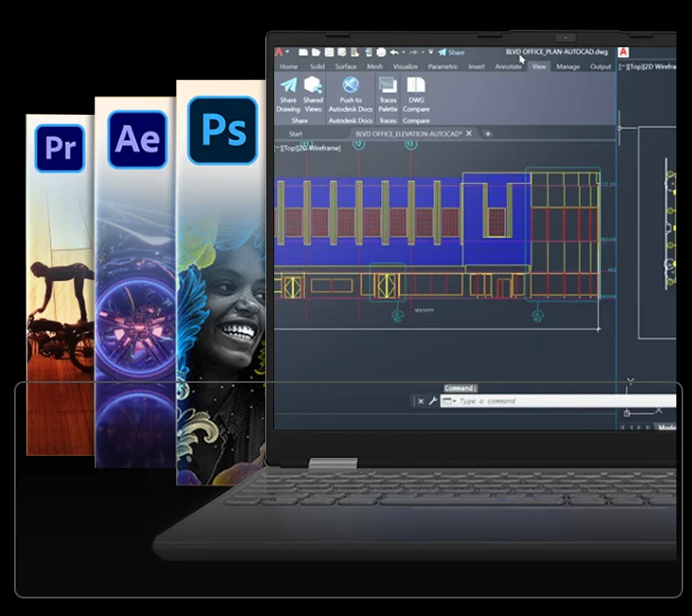Select the View ribbon tab

click(x=539, y=67)
